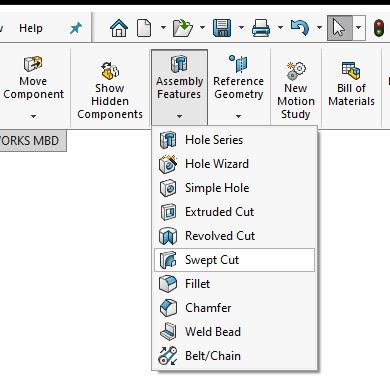Screen dimensions: 390x378
Task: Expand the Reference Geometry dropdown arrow
Action: [238, 116]
